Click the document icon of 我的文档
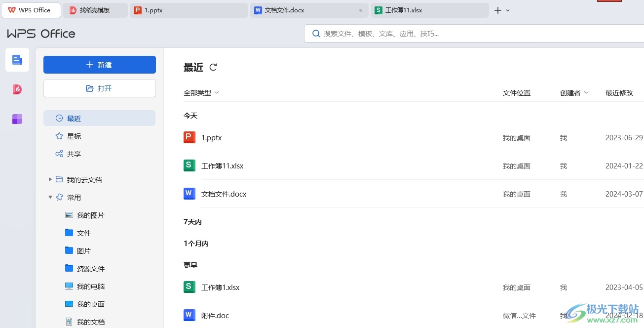644x328 pixels. pyautogui.click(x=69, y=322)
